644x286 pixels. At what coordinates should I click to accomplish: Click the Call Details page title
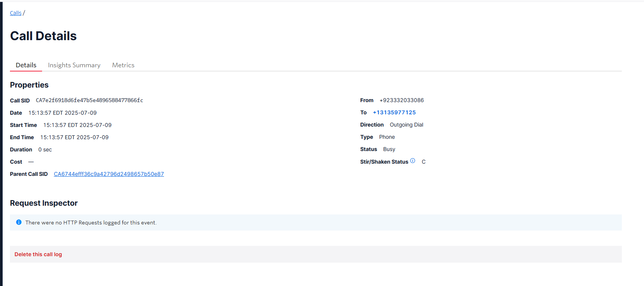[43, 36]
